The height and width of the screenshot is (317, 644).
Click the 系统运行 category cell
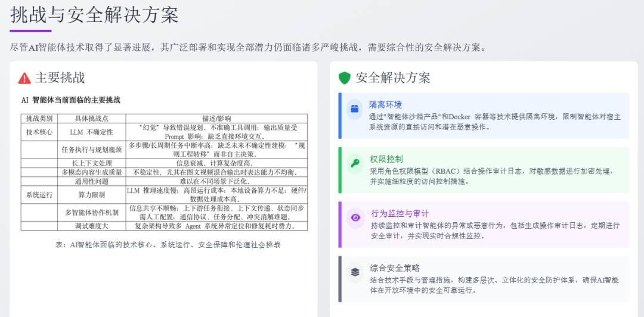[39, 195]
